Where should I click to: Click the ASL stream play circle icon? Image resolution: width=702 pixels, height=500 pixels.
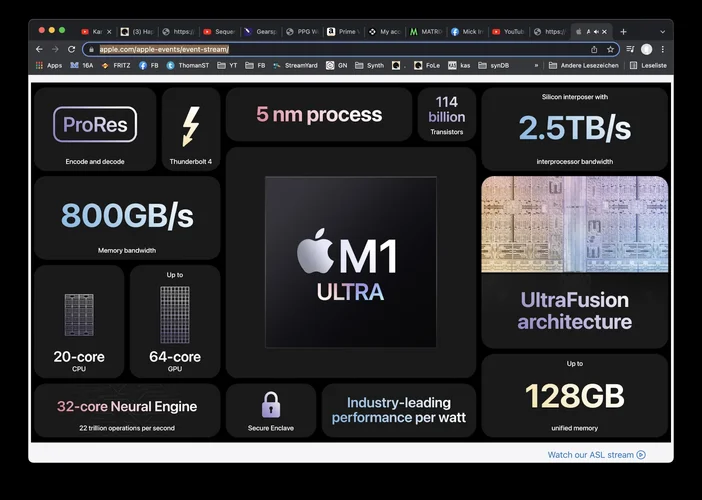641,455
